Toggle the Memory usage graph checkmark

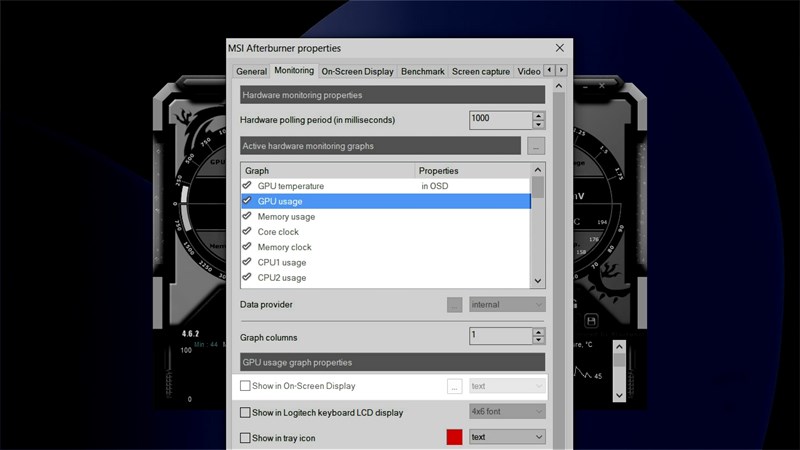(247, 216)
